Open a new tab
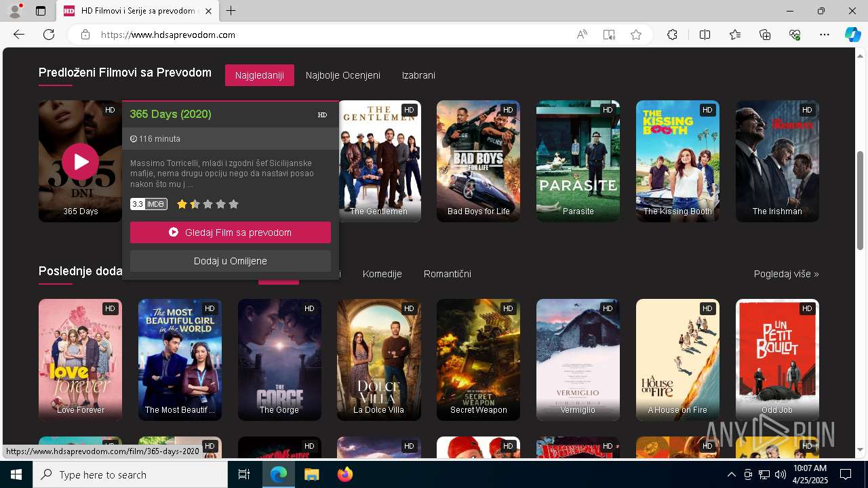Image resolution: width=868 pixels, height=488 pixels. tap(231, 11)
